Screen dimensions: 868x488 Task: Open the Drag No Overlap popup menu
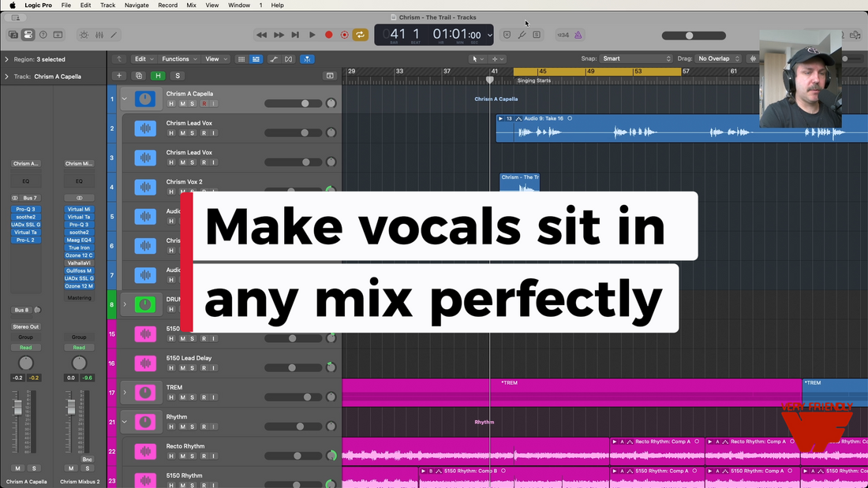[719, 58]
